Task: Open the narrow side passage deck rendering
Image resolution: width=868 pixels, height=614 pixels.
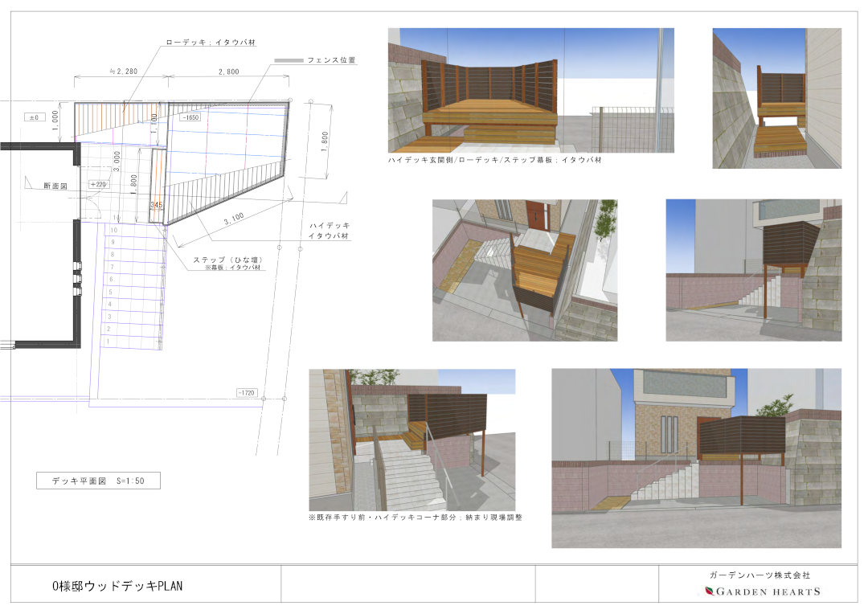Action: tap(776, 99)
